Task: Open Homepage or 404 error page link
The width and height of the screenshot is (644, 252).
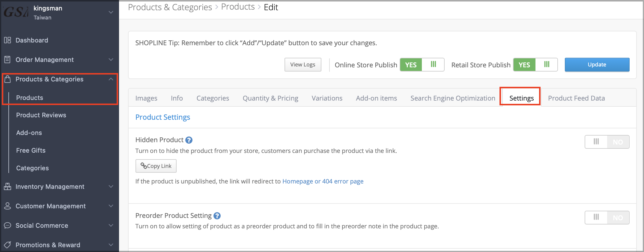Action: pyautogui.click(x=323, y=181)
